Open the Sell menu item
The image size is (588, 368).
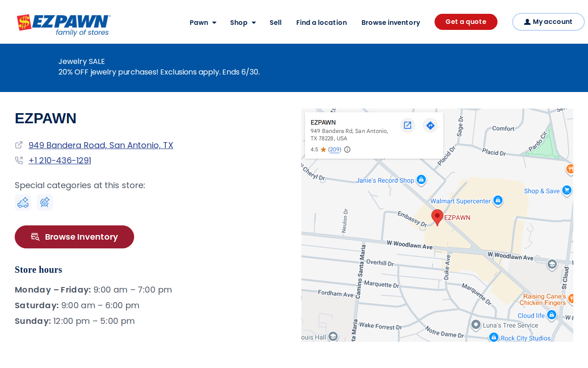tap(276, 23)
